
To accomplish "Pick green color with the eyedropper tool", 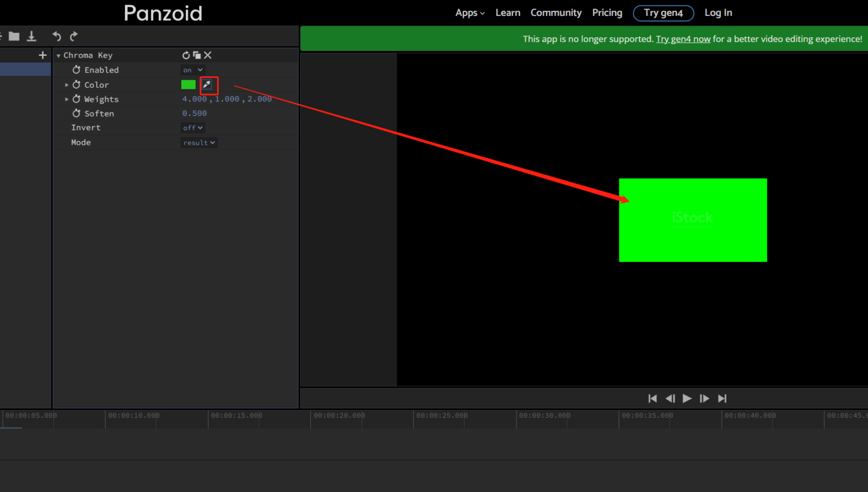I will click(x=209, y=85).
